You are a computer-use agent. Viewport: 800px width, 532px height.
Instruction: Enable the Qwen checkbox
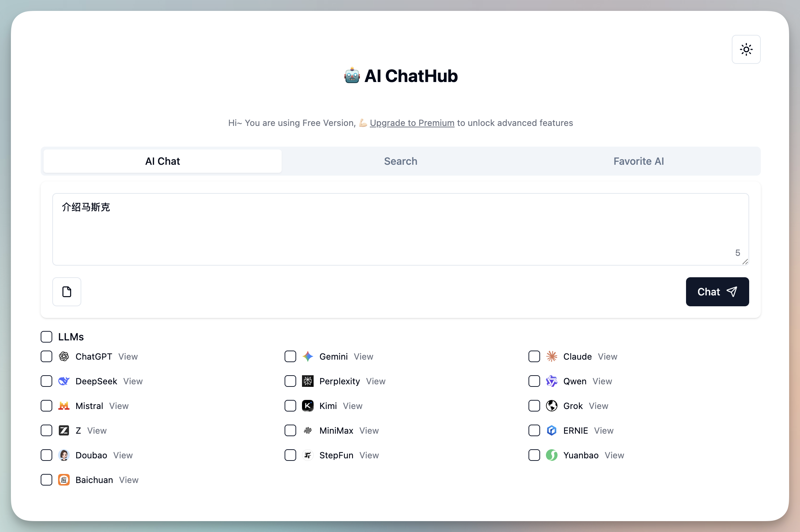tap(534, 381)
